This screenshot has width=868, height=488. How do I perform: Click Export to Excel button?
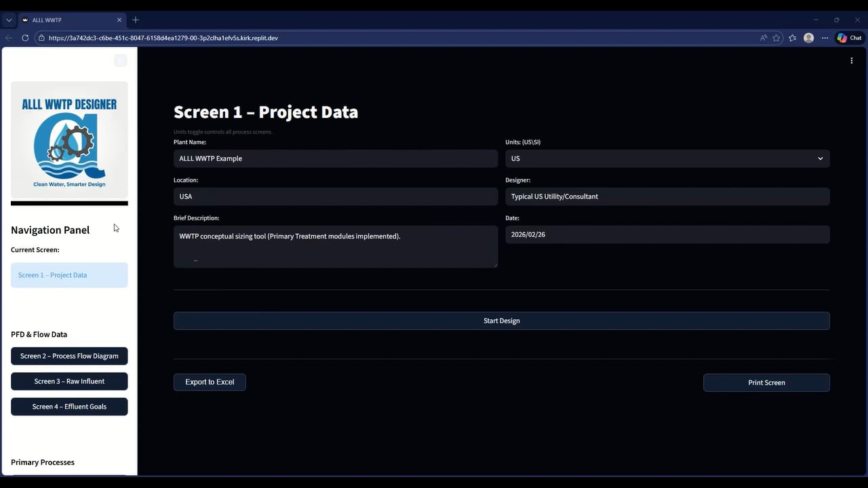pos(210,382)
